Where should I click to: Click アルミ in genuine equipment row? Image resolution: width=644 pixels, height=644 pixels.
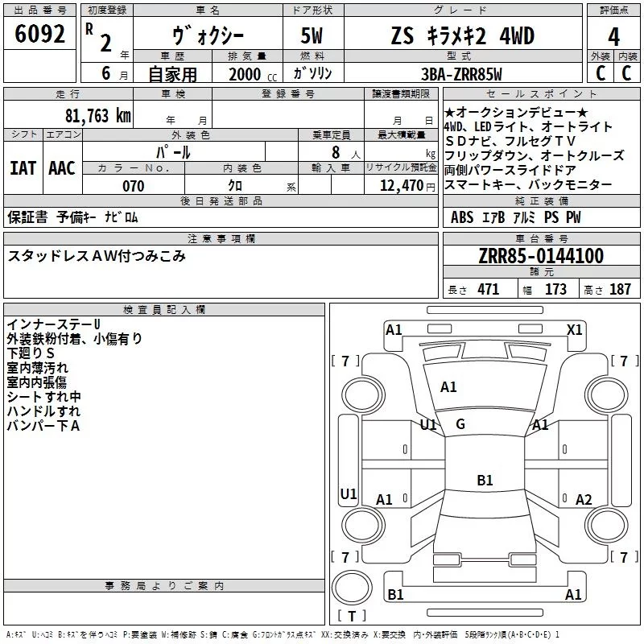click(x=524, y=217)
